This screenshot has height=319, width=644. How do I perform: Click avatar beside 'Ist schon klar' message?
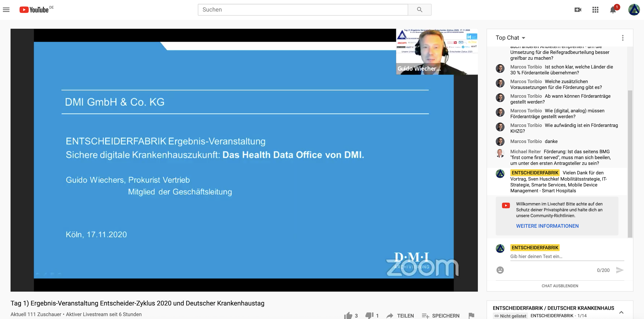click(x=500, y=69)
